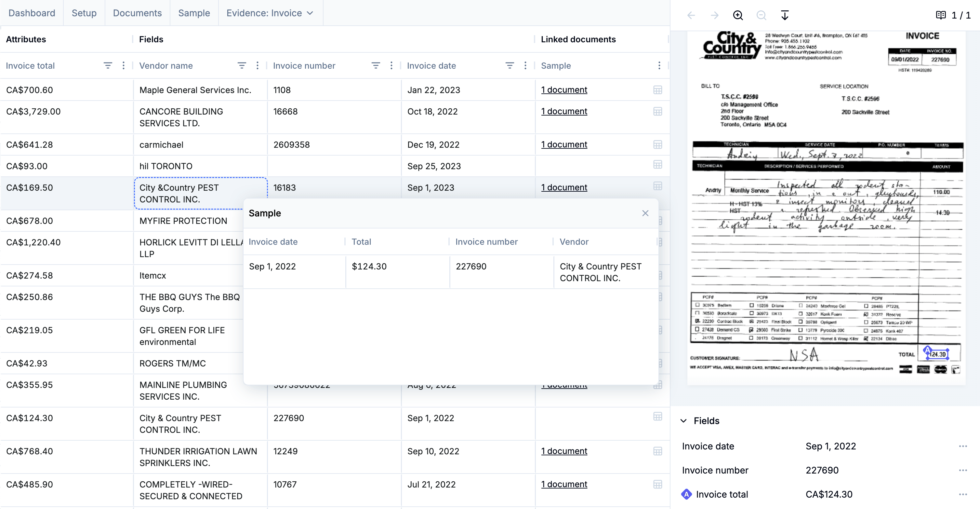This screenshot has height=509, width=980.
Task: Open Invoice number column options menu
Action: [391, 65]
